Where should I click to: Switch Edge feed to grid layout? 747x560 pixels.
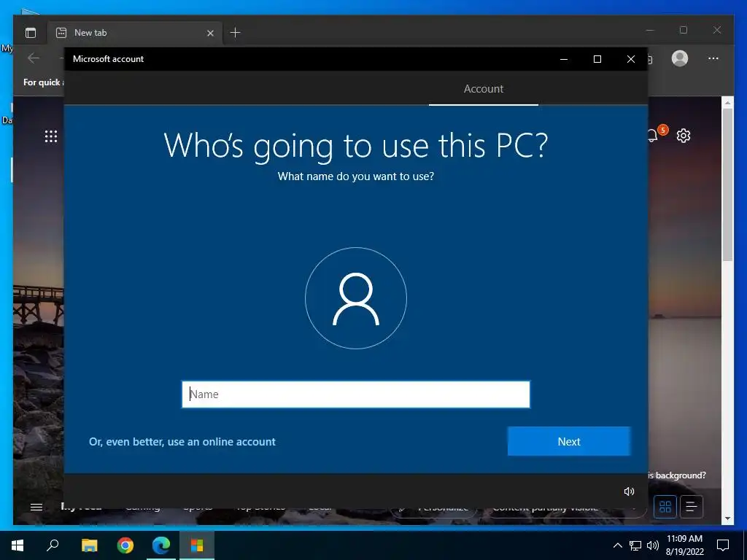point(665,507)
